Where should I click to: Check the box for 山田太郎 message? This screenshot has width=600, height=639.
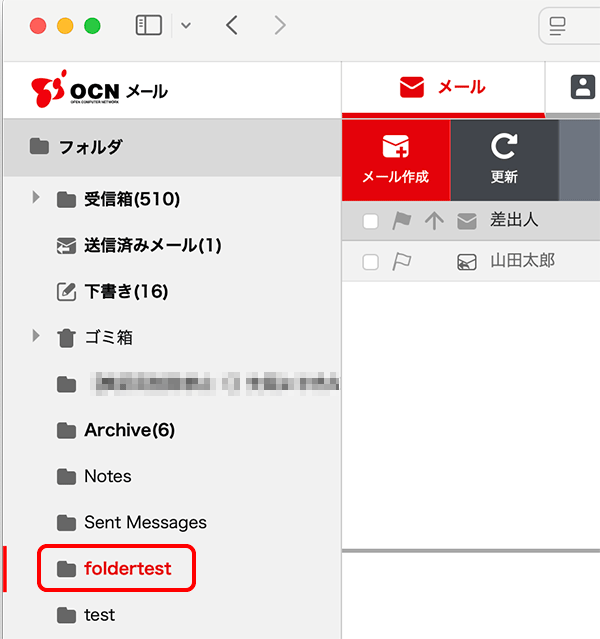tap(370, 262)
